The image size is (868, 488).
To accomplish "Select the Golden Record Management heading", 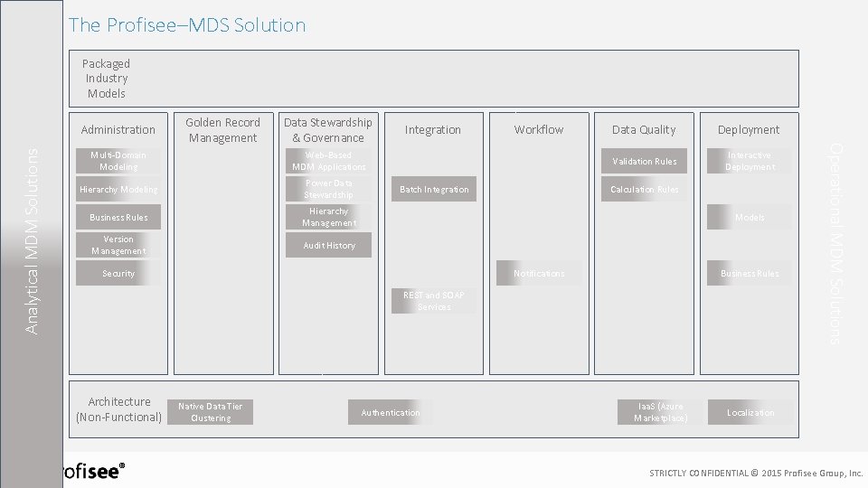I will pyautogui.click(x=222, y=130).
